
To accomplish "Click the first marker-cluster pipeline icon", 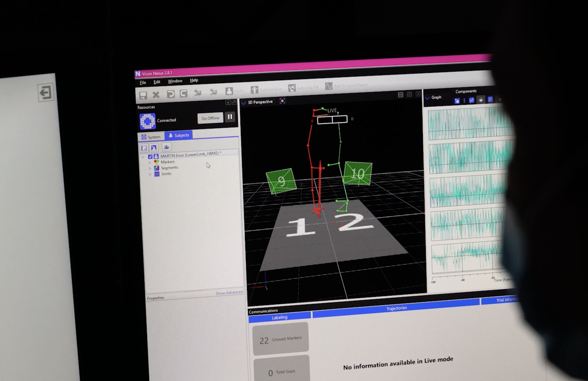I will [198, 93].
